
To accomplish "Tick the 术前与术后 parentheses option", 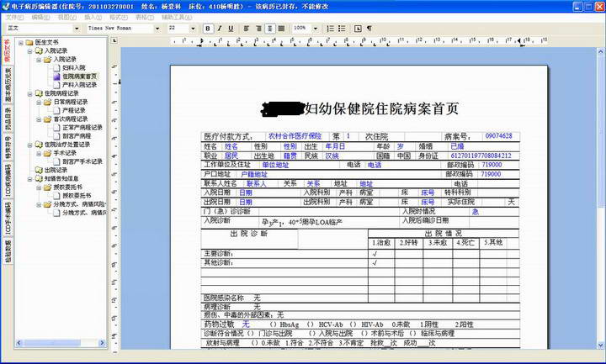I will pyautogui.click(x=364, y=334).
